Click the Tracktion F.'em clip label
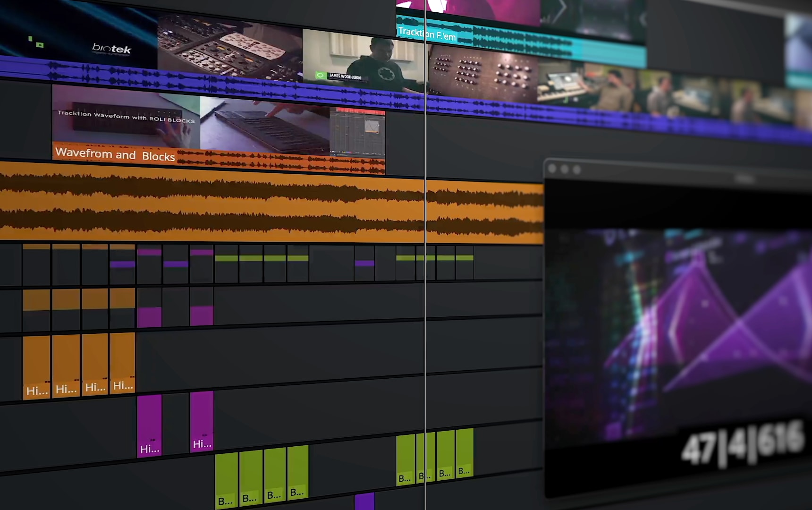This screenshot has width=812, height=510. click(427, 34)
